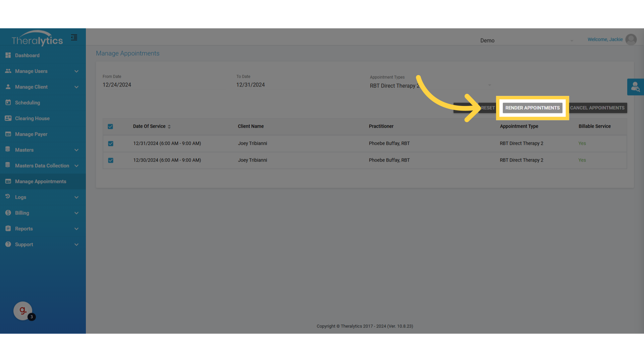The image size is (644, 362).
Task: Expand the Manage Users menu chevron
Action: [76, 71]
